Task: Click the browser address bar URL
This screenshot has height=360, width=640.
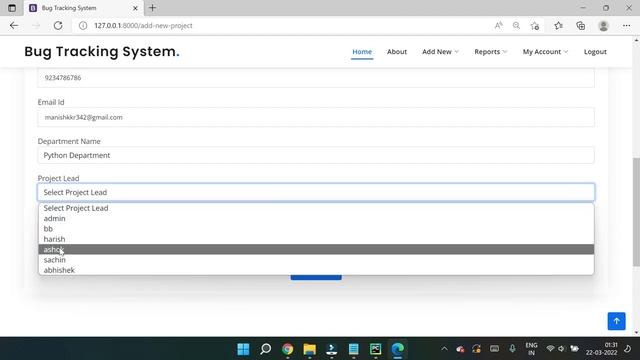Action: (x=143, y=26)
